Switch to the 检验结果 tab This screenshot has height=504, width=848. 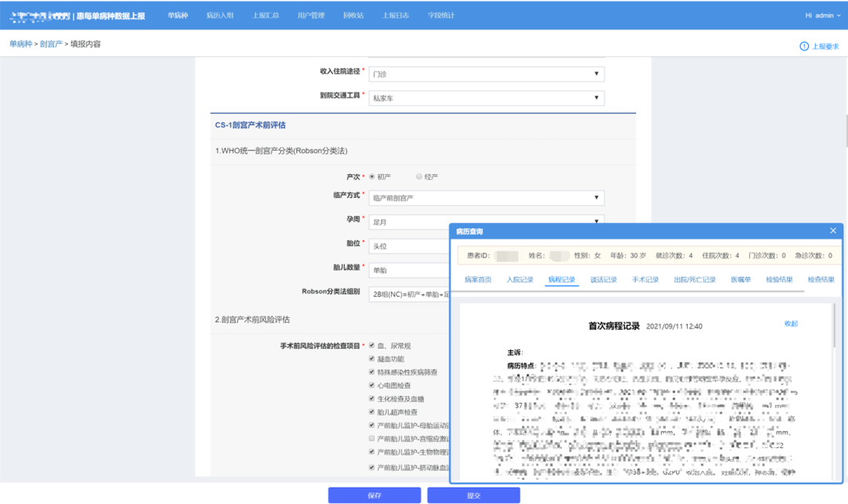click(x=779, y=279)
